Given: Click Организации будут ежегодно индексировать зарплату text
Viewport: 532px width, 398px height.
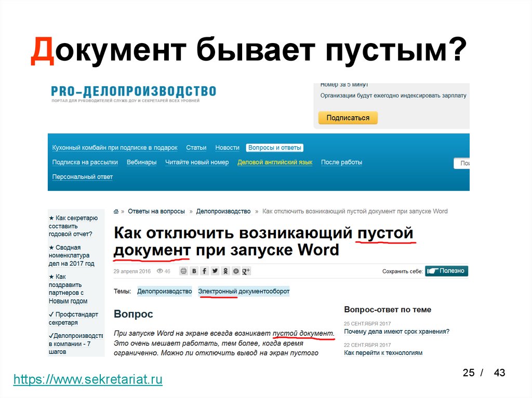Looking at the screenshot, I should (x=393, y=95).
